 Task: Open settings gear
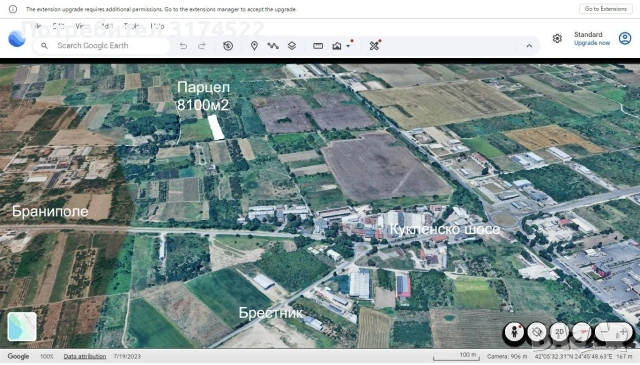(557, 38)
